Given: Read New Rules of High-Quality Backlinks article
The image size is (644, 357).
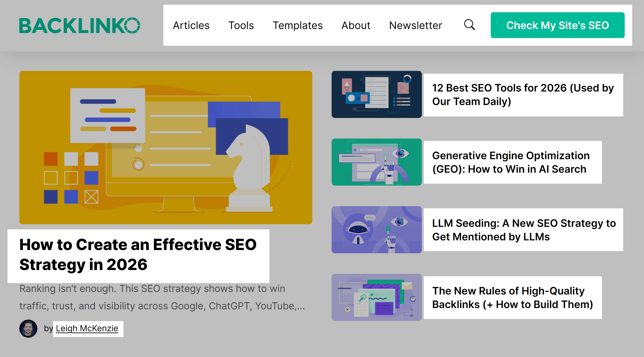Looking at the screenshot, I should pos(512,297).
